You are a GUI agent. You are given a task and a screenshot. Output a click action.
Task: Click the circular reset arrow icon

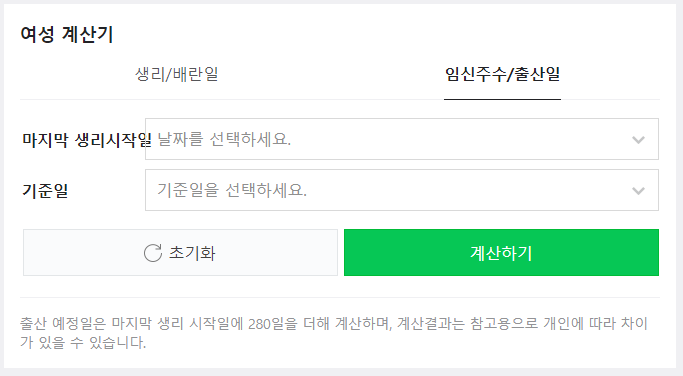pyautogui.click(x=153, y=253)
